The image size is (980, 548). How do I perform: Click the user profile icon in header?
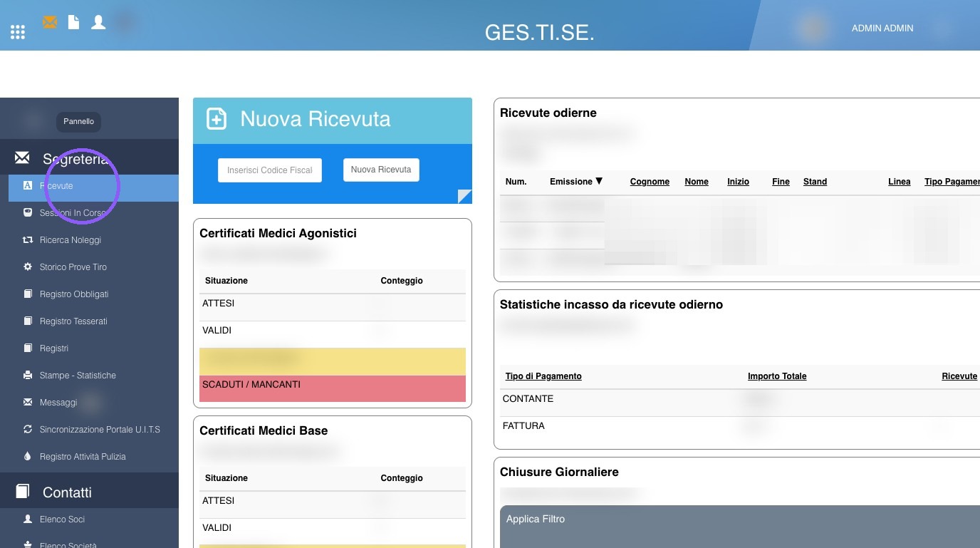98,22
